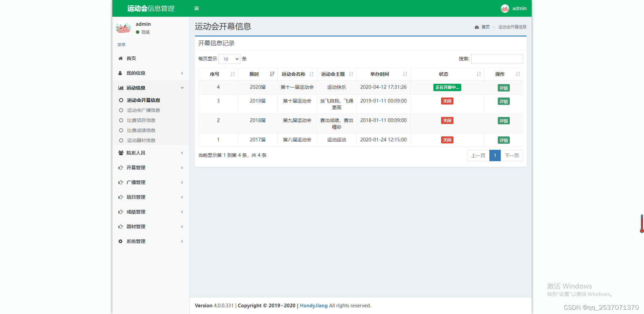Screen dimensions: 644x314
Task: Click the 运动会信息管理 header logo
Action: 151,8
